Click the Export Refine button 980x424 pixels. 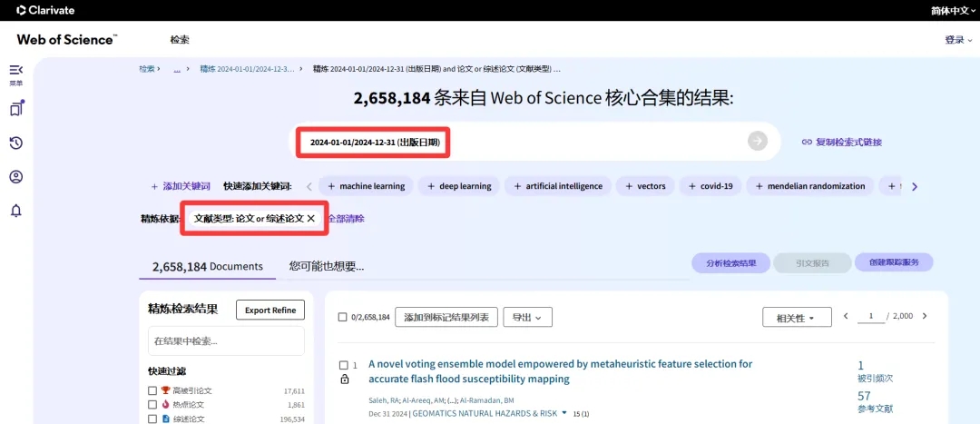270,311
